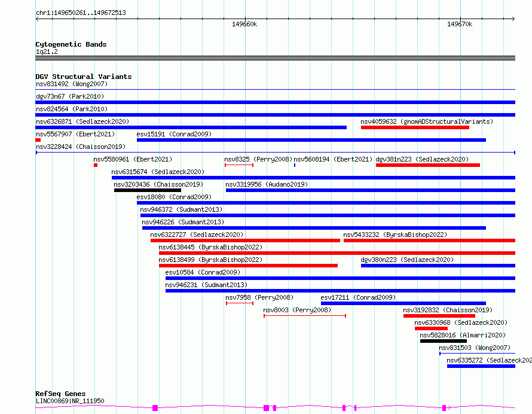The image size is (532, 414).
Task: Click the nsv6326871 (Sedlazeck2020) label
Action: tap(82, 121)
